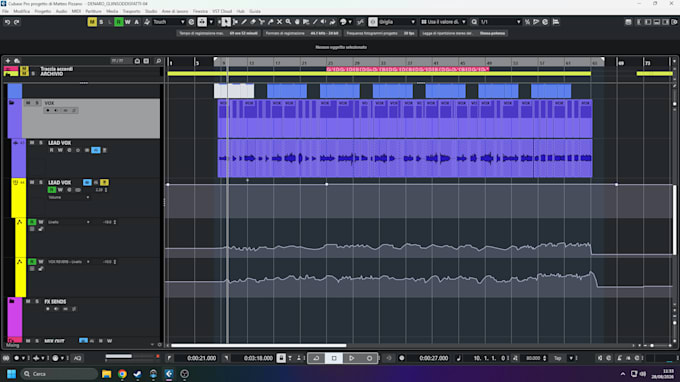This screenshot has width=680, height=382.
Task: Click the Undo arrow in the toolbar
Action: [7, 22]
